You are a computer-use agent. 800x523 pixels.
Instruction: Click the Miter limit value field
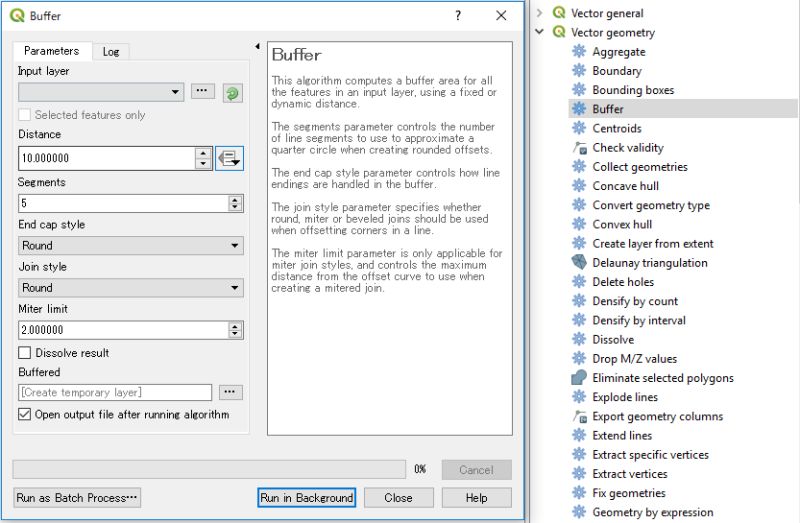click(x=124, y=330)
